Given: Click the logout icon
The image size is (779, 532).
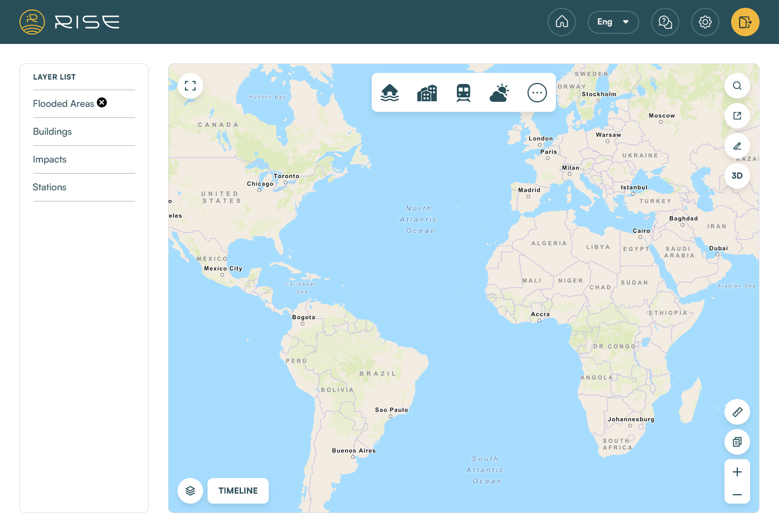Looking at the screenshot, I should 745,22.
